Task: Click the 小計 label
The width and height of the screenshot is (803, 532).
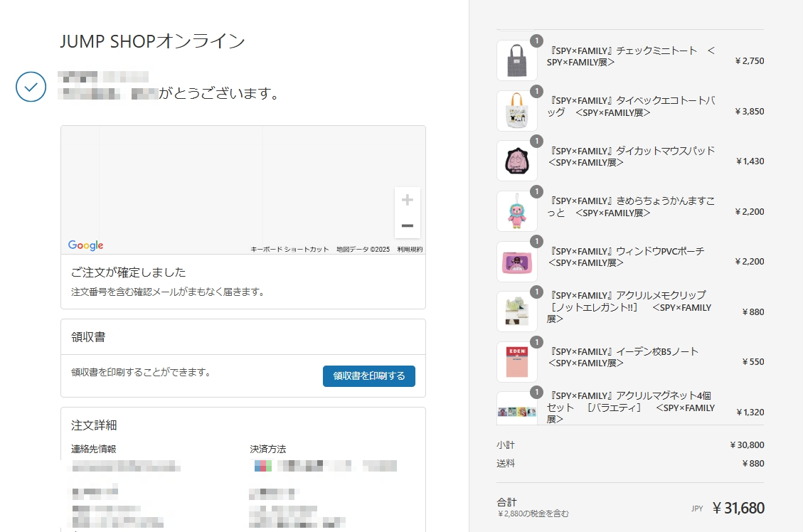Action: coord(506,445)
